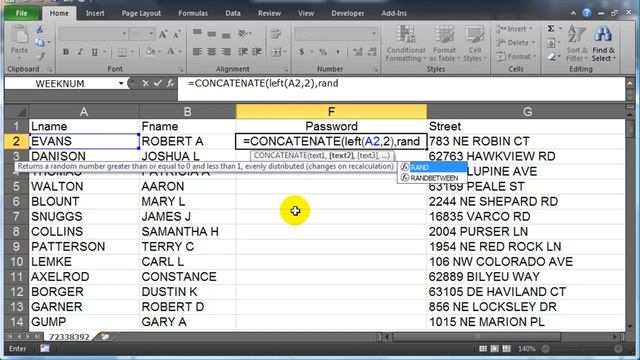Toggle Top Align
This screenshot has height=360, width=640.
coord(197,33)
